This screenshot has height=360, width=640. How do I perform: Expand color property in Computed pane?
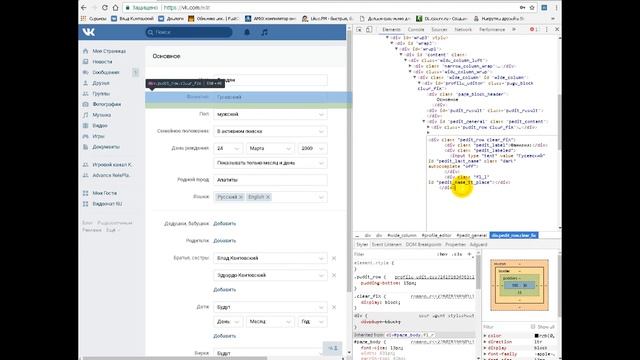click(x=485, y=336)
